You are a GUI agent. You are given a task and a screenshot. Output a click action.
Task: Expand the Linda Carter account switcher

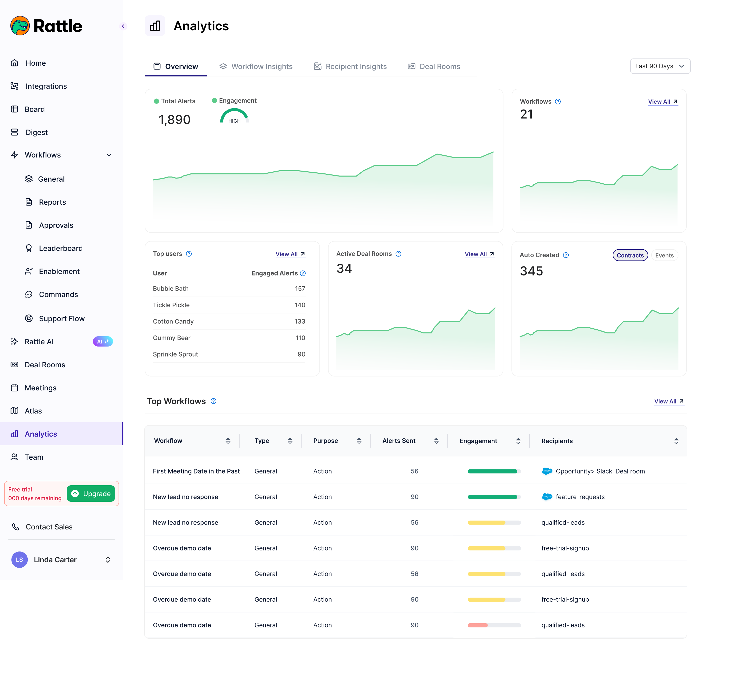(108, 560)
